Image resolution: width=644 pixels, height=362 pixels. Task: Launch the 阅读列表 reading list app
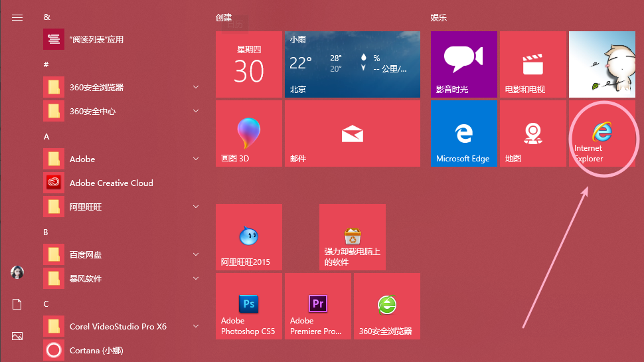click(x=123, y=39)
